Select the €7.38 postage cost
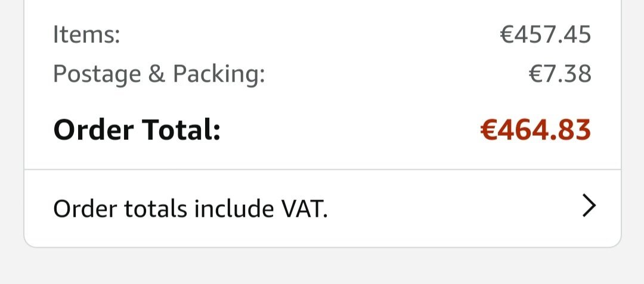This screenshot has width=644, height=284. pos(560,74)
